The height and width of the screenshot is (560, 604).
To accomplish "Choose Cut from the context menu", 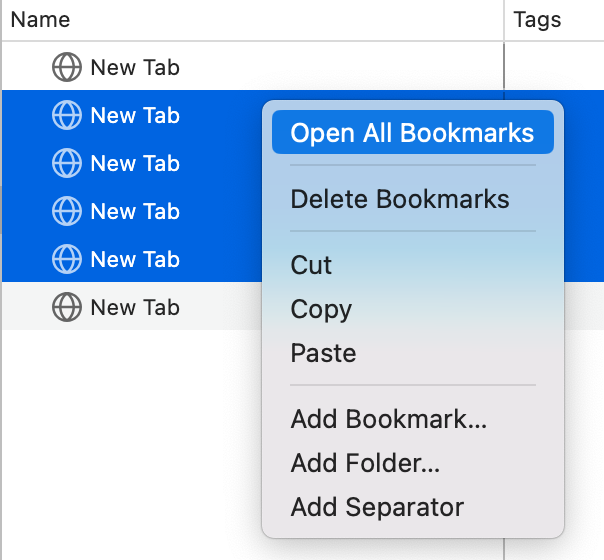I will click(x=311, y=265).
